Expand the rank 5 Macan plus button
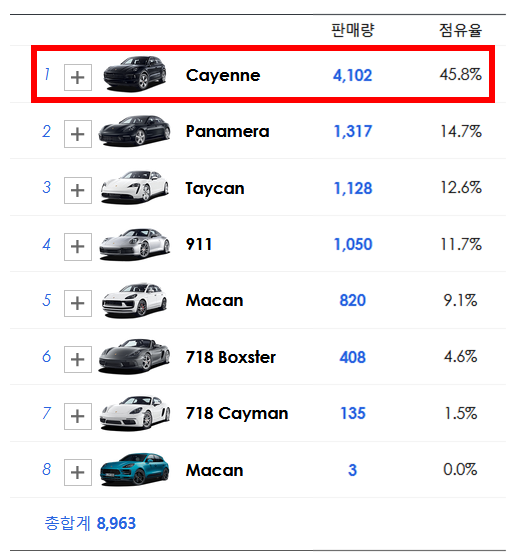529x560 pixels. click(x=78, y=303)
